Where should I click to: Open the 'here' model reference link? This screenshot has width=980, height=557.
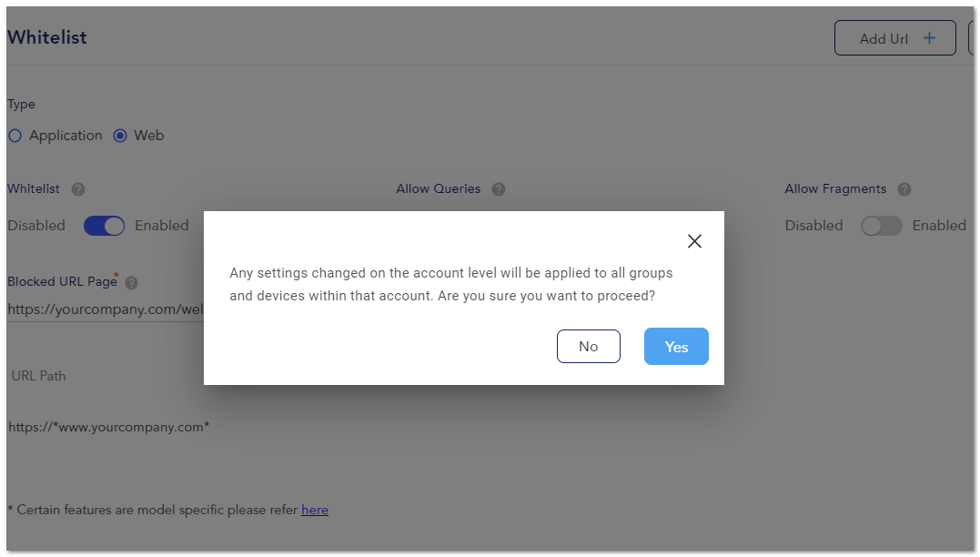click(x=314, y=510)
